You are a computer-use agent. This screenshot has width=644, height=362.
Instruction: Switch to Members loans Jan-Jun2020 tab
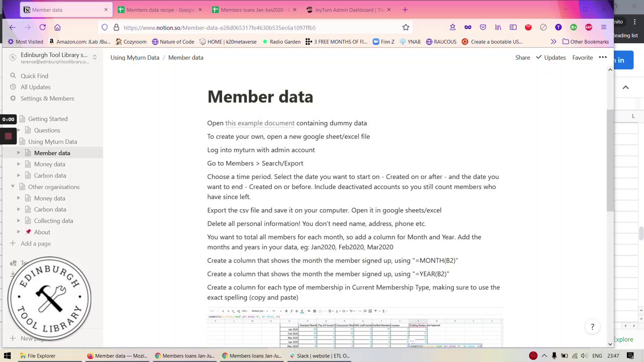255,10
